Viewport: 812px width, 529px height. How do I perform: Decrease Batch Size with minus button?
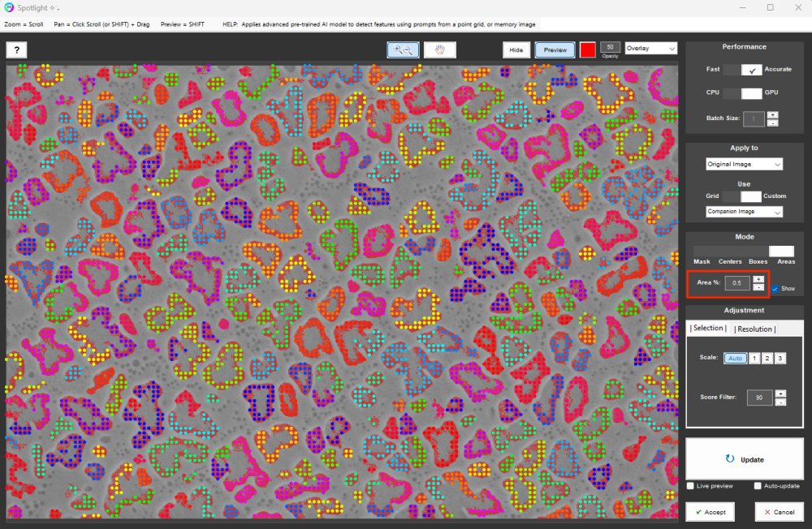pos(772,123)
